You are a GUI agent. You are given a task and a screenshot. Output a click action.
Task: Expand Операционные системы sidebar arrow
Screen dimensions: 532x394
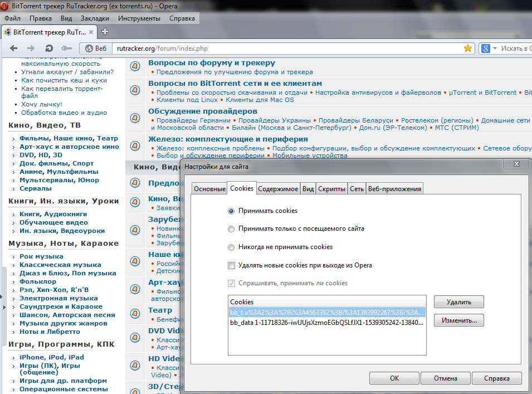tap(13, 390)
